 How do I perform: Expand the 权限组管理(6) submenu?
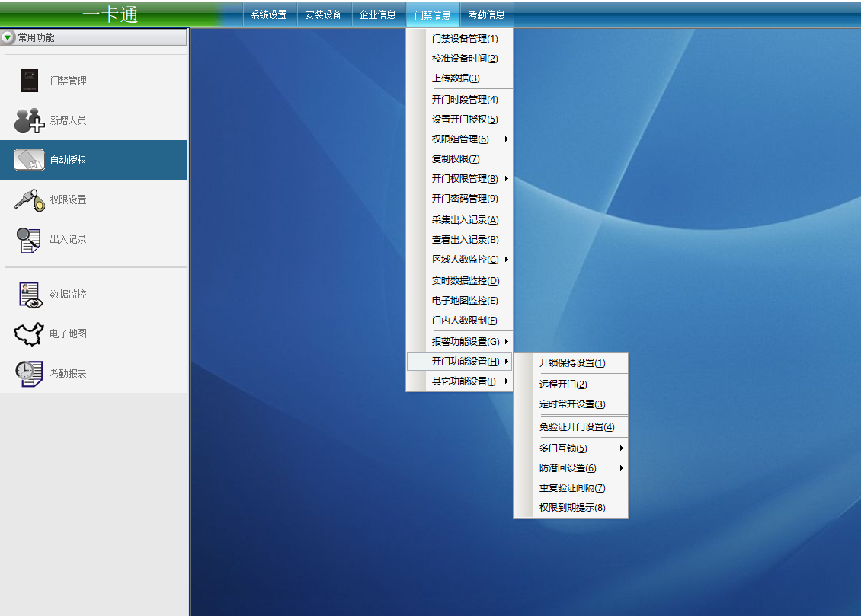coord(465,139)
